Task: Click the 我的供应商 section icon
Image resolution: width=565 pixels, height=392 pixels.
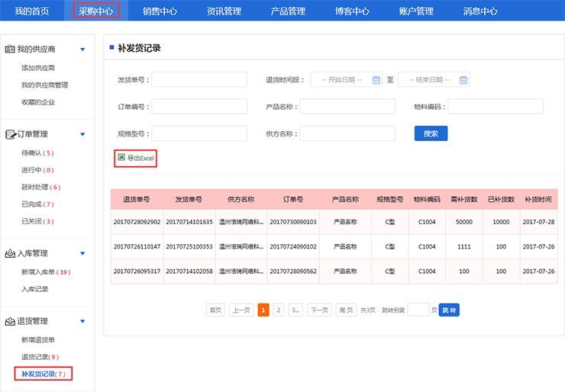Action: [x=10, y=49]
